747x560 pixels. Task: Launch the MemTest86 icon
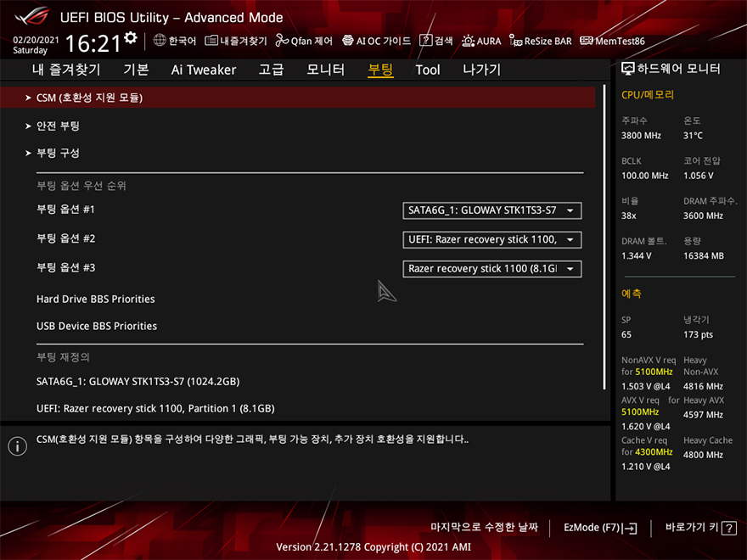(587, 41)
